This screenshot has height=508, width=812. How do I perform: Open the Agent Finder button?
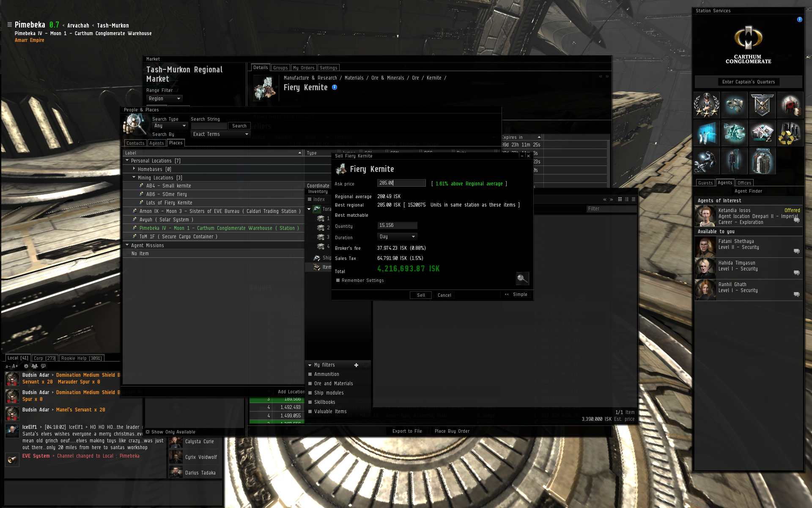[x=748, y=191]
